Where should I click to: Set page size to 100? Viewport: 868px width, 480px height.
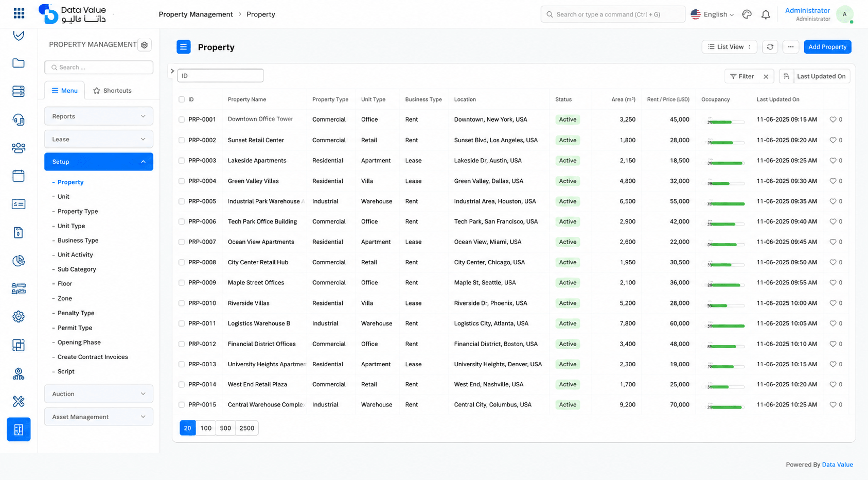point(206,428)
